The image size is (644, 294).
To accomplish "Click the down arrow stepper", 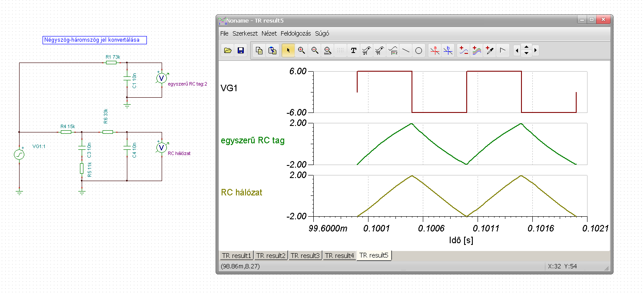I will (526, 53).
